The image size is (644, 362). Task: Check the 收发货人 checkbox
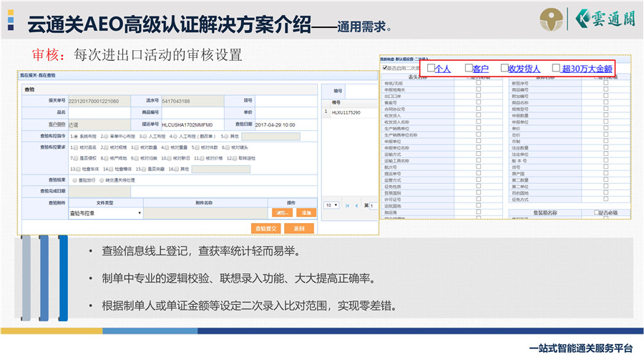pos(504,68)
